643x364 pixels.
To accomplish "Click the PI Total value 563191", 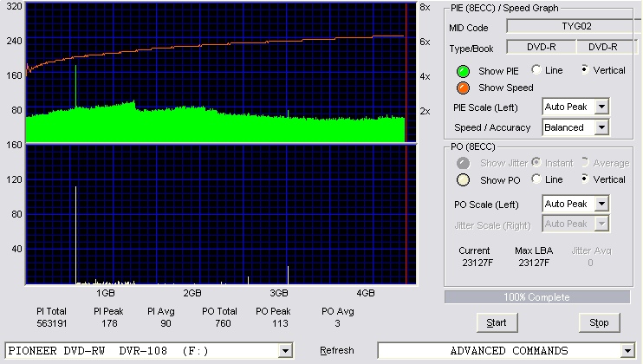I will click(x=52, y=323).
